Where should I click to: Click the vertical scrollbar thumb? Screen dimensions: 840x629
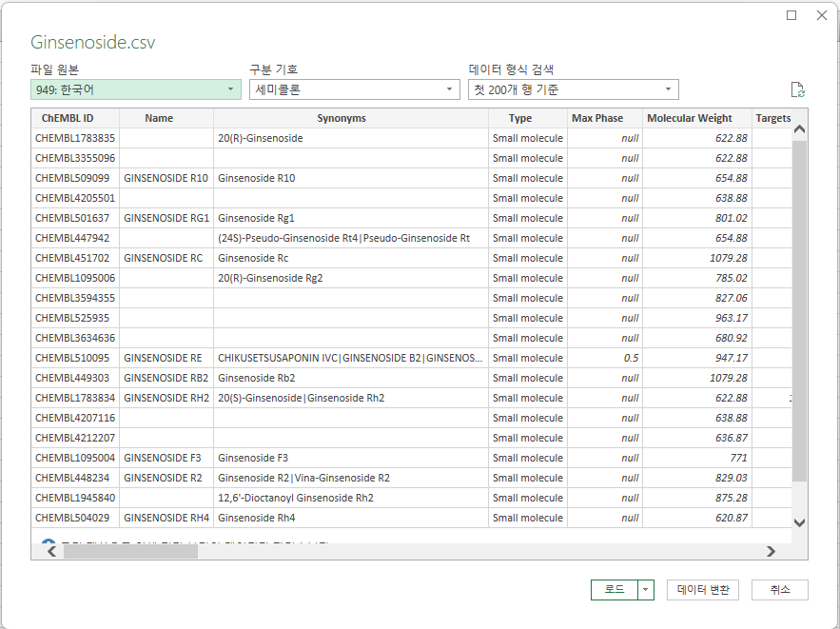click(799, 311)
